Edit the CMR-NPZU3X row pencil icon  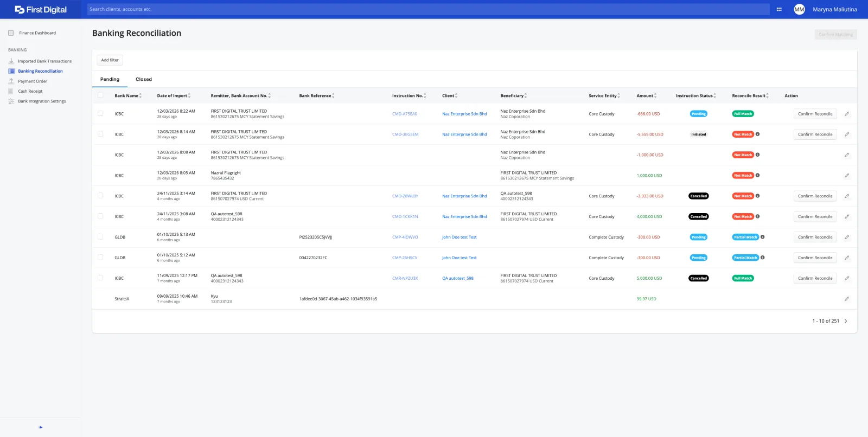click(847, 279)
